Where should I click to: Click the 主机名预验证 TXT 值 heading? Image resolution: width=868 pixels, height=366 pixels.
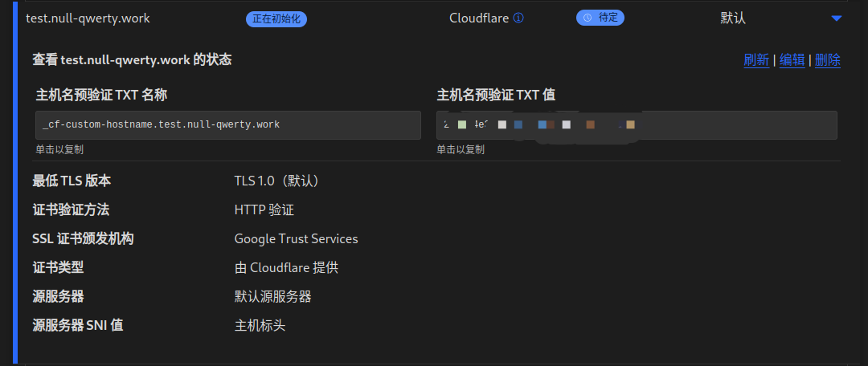[x=496, y=95]
